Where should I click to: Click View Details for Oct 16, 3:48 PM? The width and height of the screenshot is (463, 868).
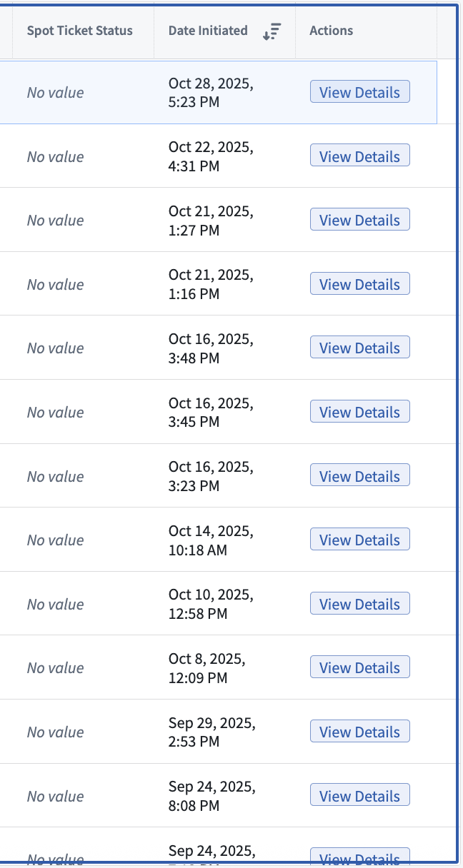pos(359,348)
